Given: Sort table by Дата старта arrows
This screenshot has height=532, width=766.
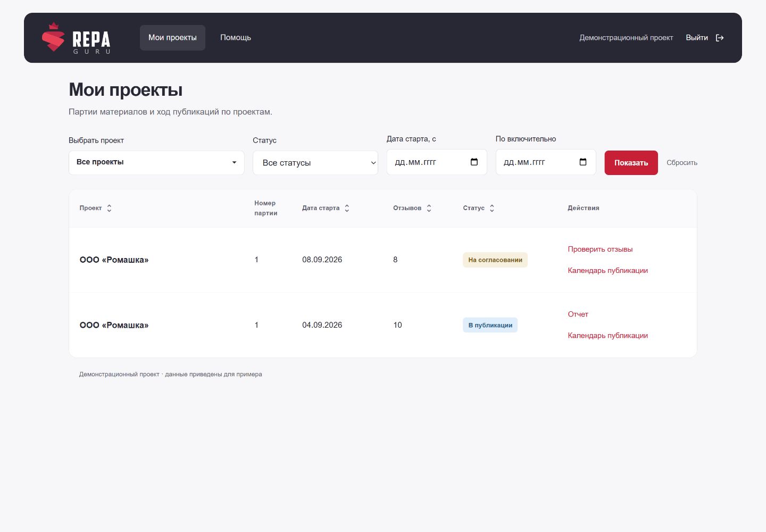Looking at the screenshot, I should tap(347, 208).
